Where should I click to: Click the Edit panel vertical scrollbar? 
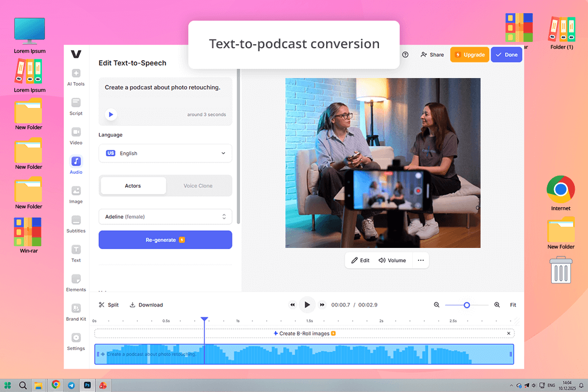point(238,146)
